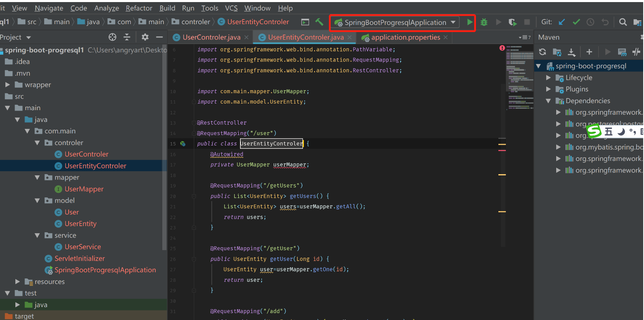Add Maven project with the plus icon

[x=589, y=52]
